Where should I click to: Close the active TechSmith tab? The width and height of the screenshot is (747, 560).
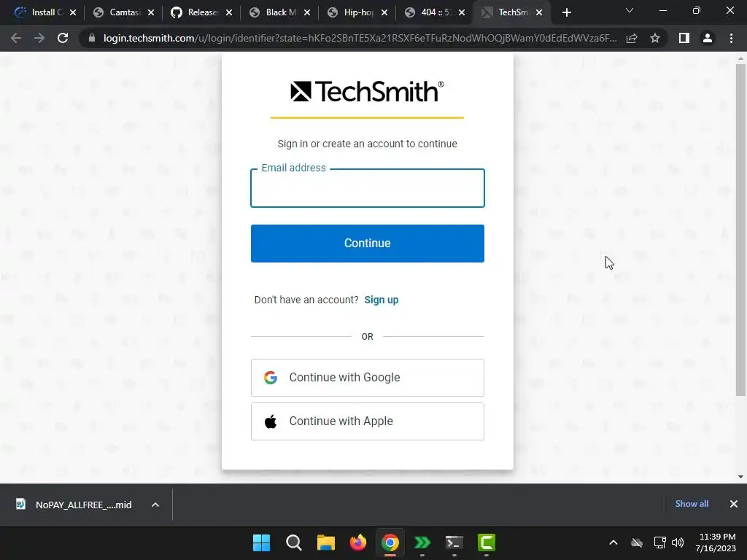539,13
